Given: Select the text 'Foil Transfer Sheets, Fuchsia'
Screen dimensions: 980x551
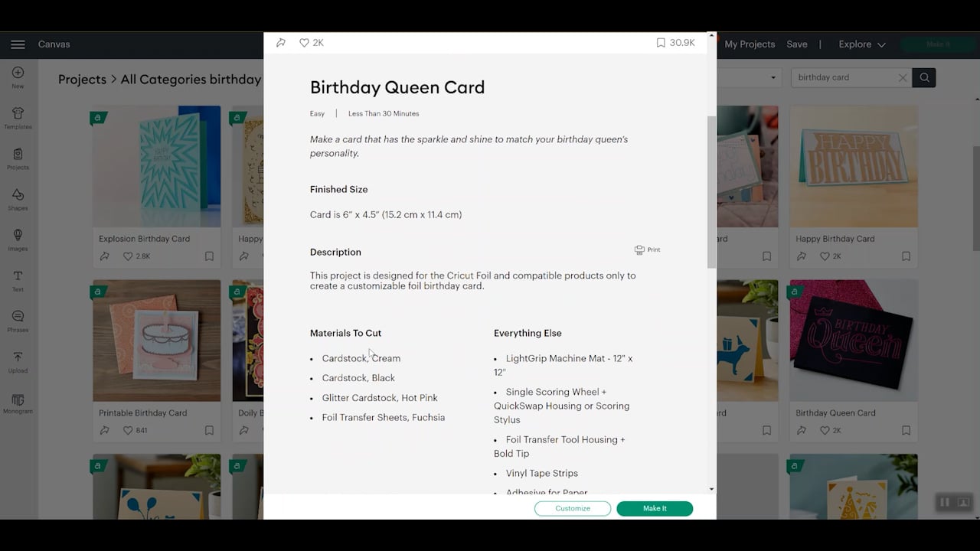Looking at the screenshot, I should [x=384, y=418].
